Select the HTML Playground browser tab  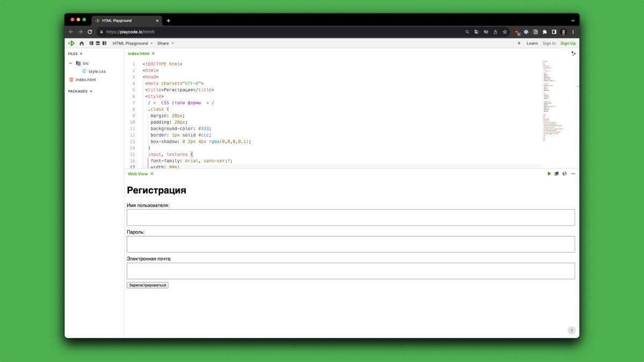(x=127, y=20)
